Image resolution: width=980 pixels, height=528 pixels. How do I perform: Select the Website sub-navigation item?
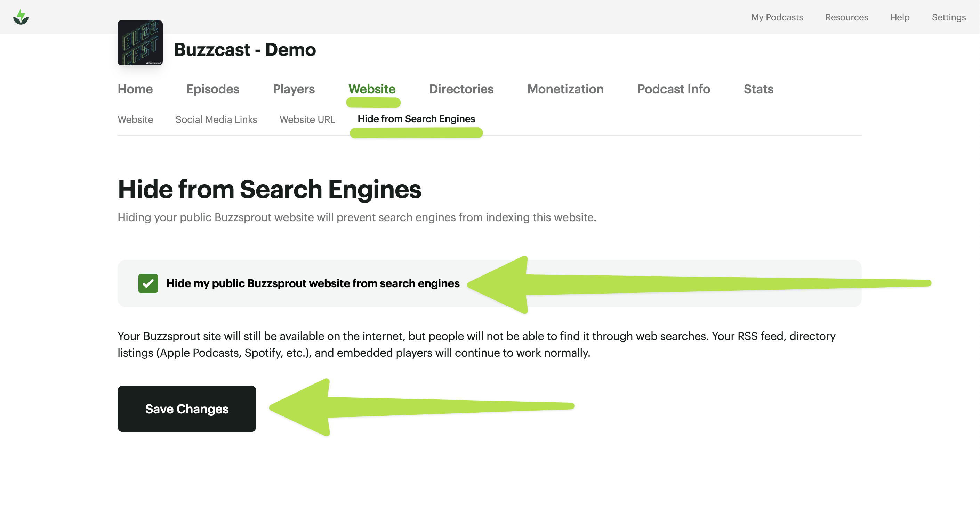tap(135, 119)
